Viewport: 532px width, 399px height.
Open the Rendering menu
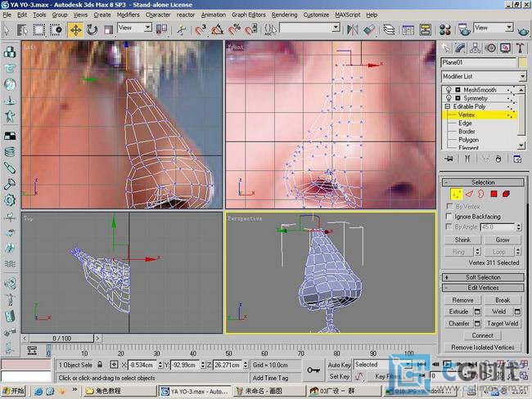click(x=284, y=15)
